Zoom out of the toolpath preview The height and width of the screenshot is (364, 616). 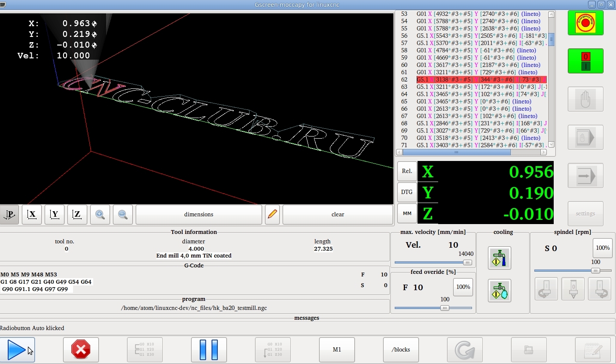pos(123,215)
